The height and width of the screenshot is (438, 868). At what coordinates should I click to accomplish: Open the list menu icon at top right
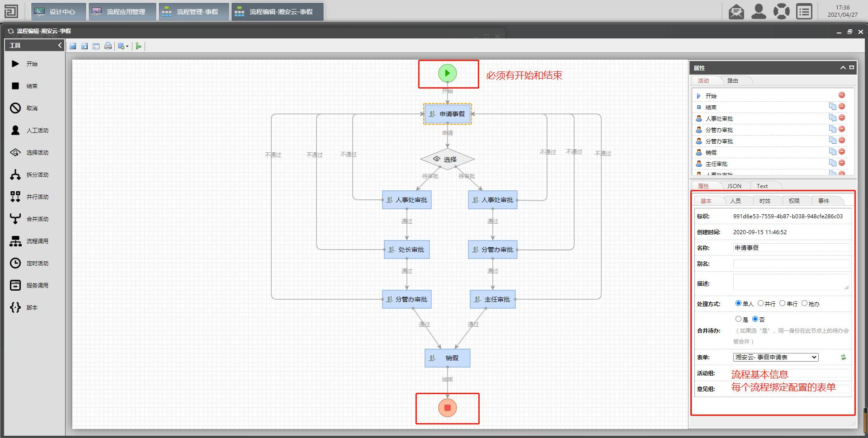pyautogui.click(x=804, y=12)
